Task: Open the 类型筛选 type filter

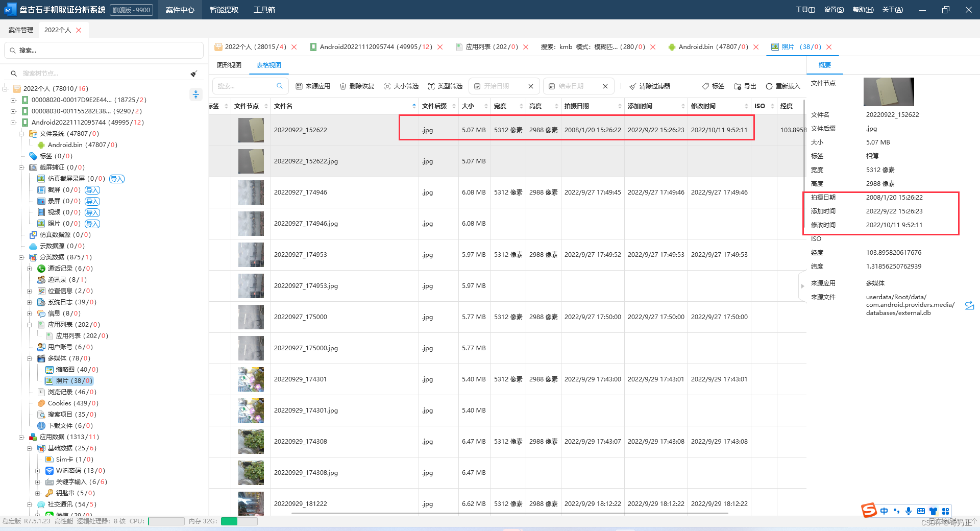Action: click(x=445, y=86)
